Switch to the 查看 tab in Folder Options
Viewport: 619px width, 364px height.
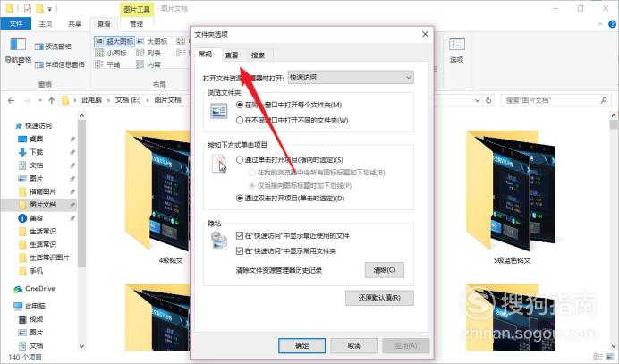232,55
